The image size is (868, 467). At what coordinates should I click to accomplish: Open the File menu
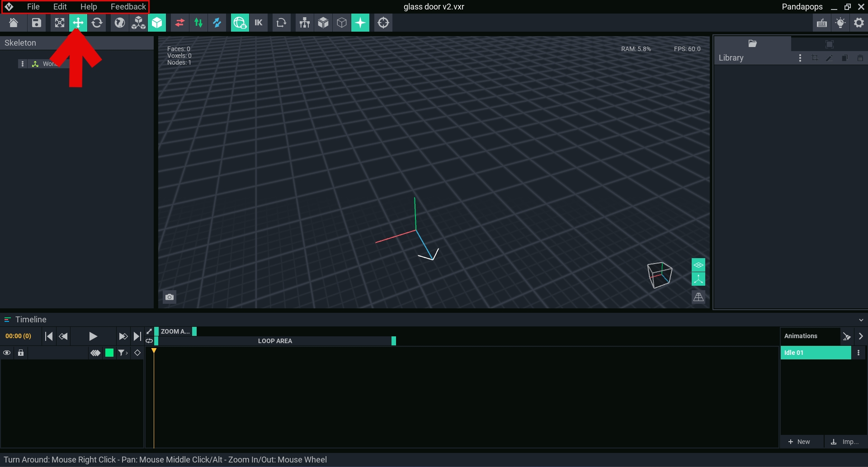[x=33, y=7]
